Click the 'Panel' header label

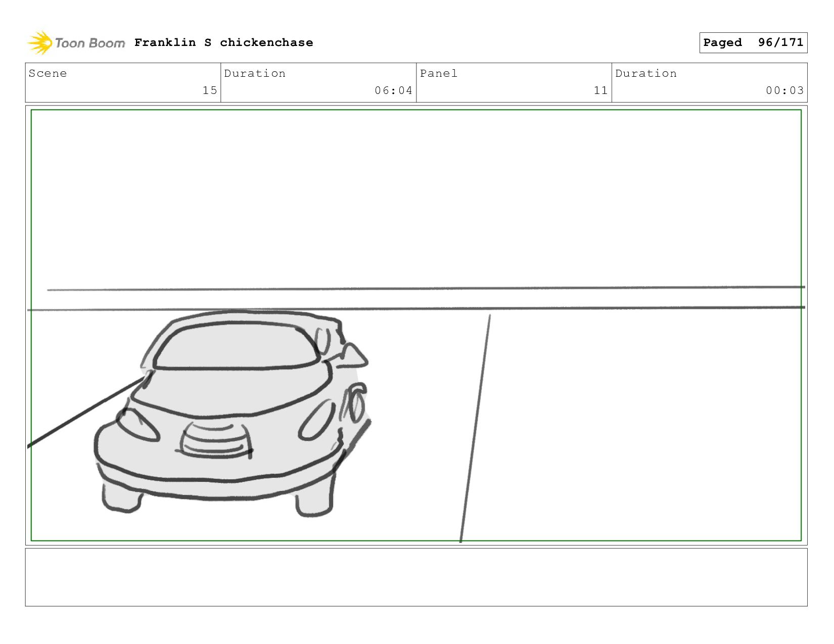439,73
